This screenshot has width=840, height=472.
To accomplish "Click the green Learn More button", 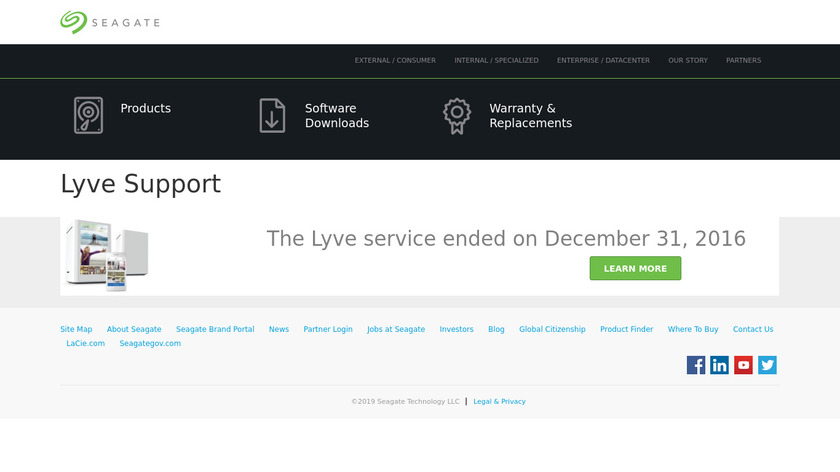I will [635, 268].
